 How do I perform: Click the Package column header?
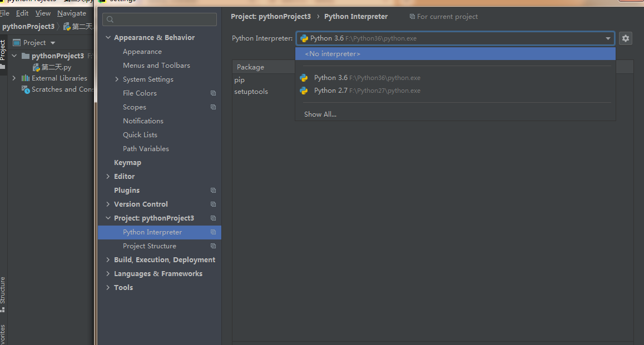[250, 67]
